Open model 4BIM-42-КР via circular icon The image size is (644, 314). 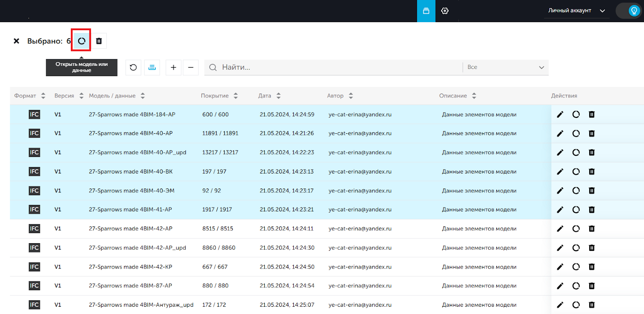pyautogui.click(x=576, y=266)
